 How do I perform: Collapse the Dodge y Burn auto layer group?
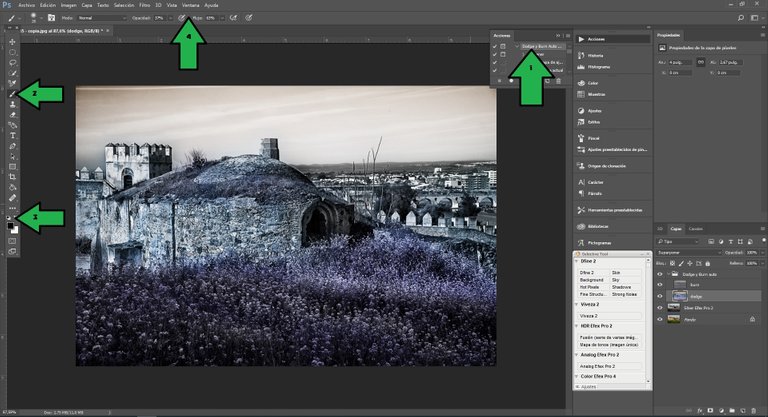pyautogui.click(x=669, y=274)
